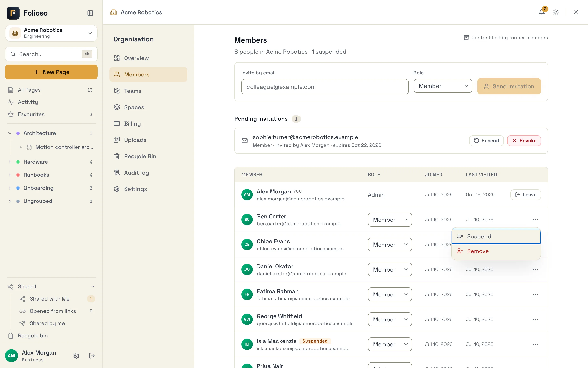Change Ben Carter's role dropdown
The height and width of the screenshot is (368, 588).
(390, 220)
